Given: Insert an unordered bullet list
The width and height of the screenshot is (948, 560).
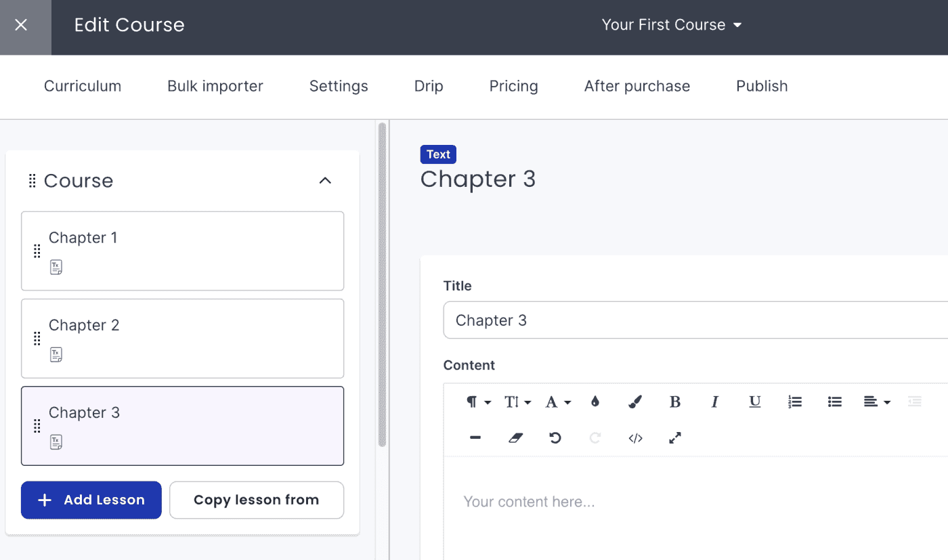Looking at the screenshot, I should pos(835,402).
